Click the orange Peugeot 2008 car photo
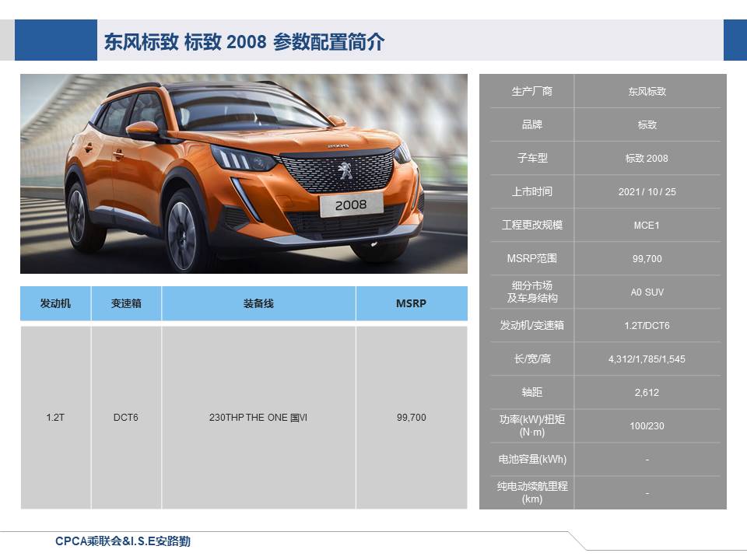Viewport: 747px width, 560px height. pos(244,173)
